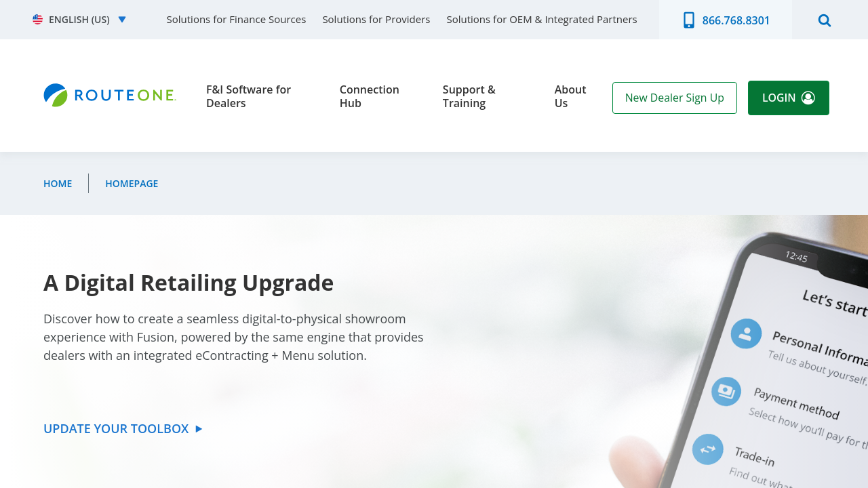Image resolution: width=868 pixels, height=488 pixels.
Task: Expand the English (US) language dropdown
Action: pos(122,20)
